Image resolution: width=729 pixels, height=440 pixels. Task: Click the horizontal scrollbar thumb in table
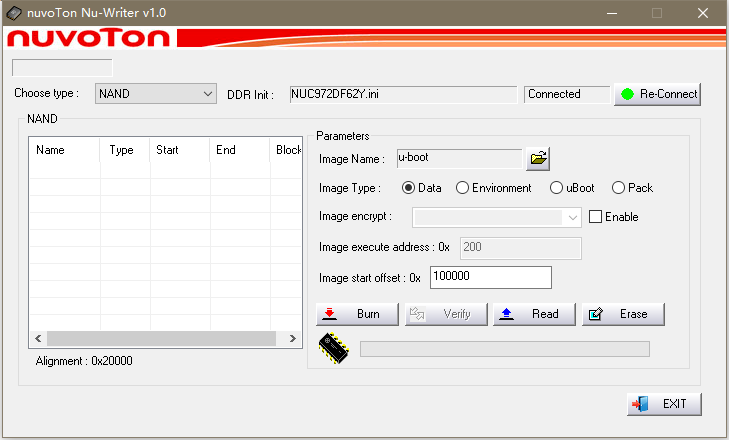[161, 338]
